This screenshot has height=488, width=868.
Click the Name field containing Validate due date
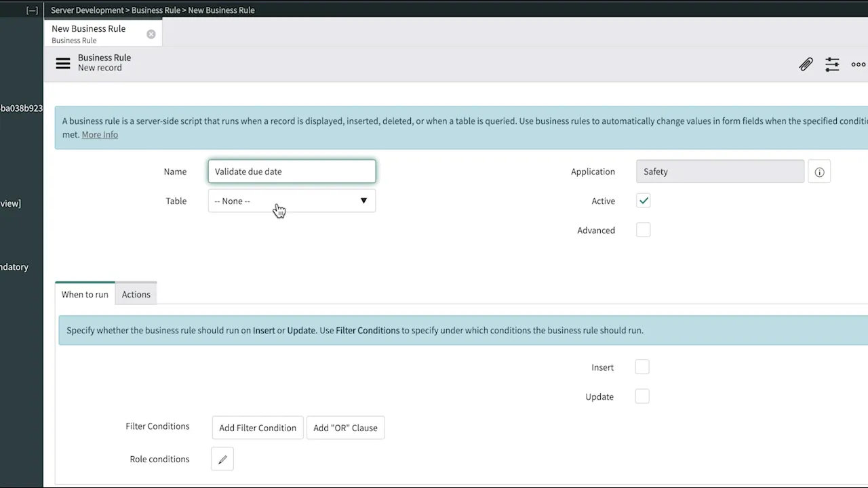(x=292, y=171)
